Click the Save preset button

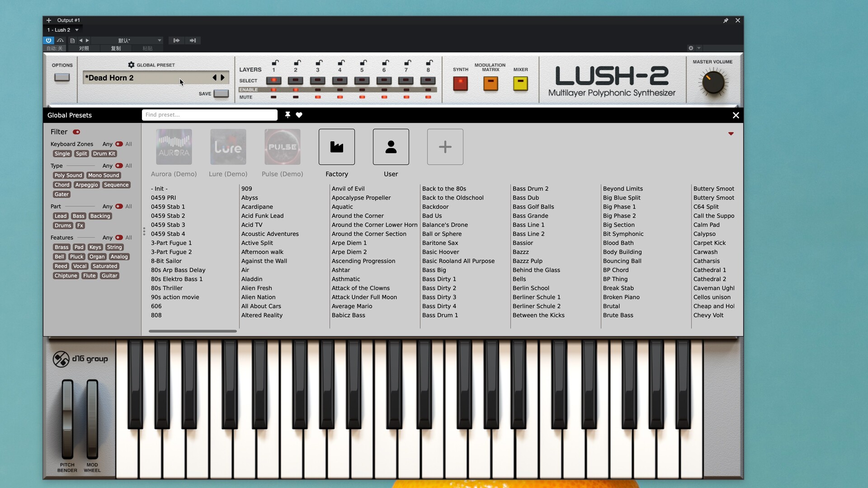coord(221,94)
